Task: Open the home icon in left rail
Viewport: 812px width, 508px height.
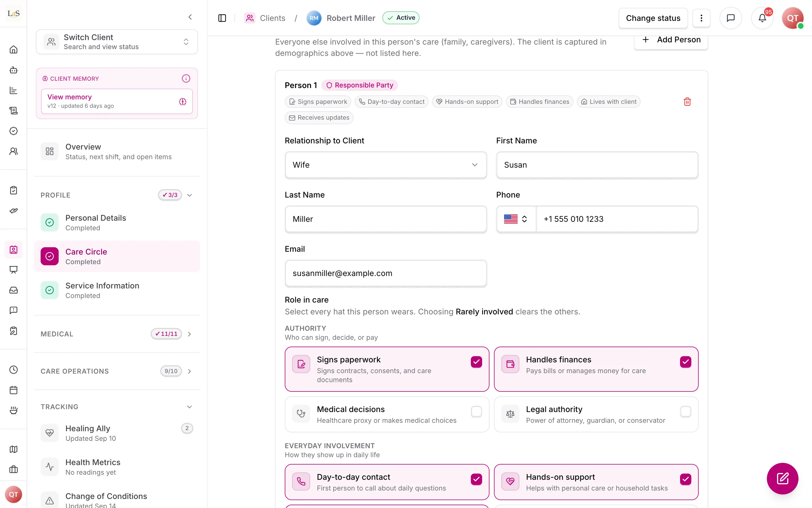Action: click(14, 50)
